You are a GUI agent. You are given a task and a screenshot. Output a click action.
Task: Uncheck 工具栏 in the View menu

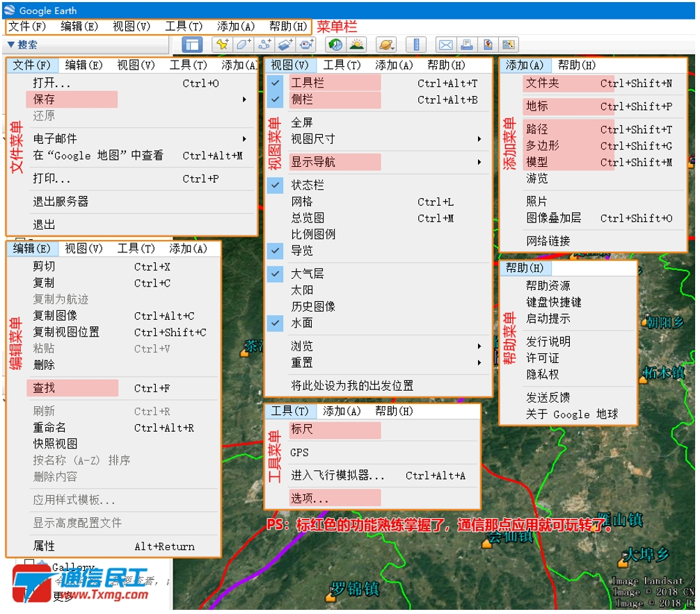(276, 83)
